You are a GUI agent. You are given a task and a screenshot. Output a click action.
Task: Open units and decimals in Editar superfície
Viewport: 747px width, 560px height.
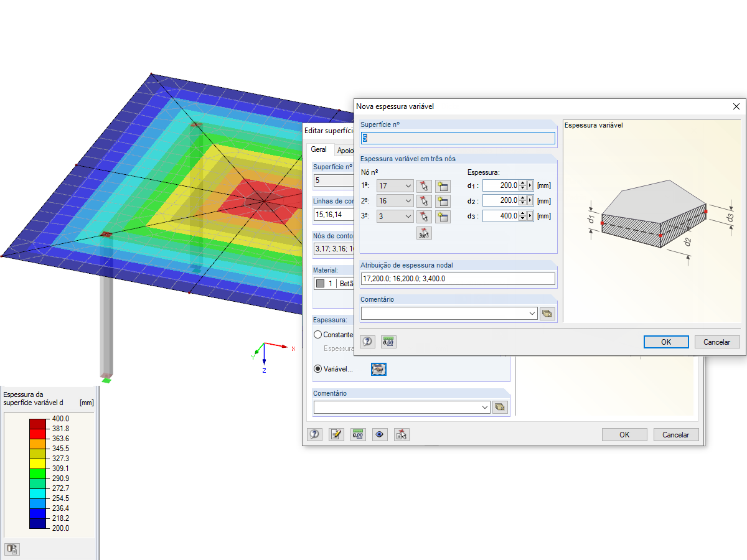tap(357, 435)
